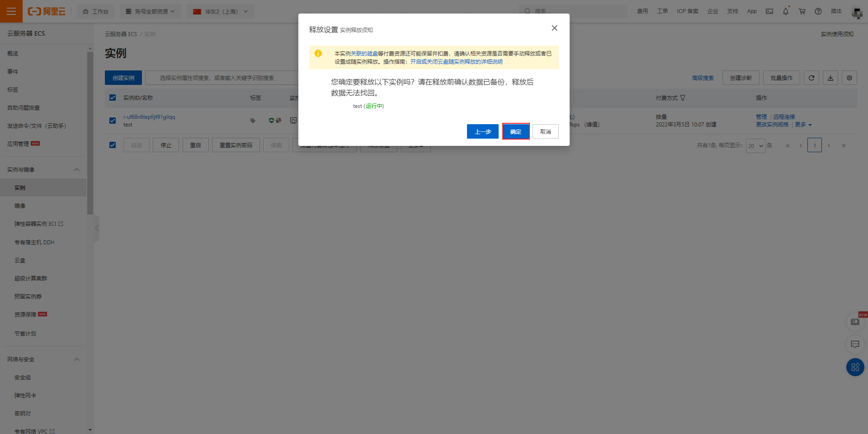Click the 高级搜索 link
This screenshot has width=868, height=434.
tap(703, 78)
